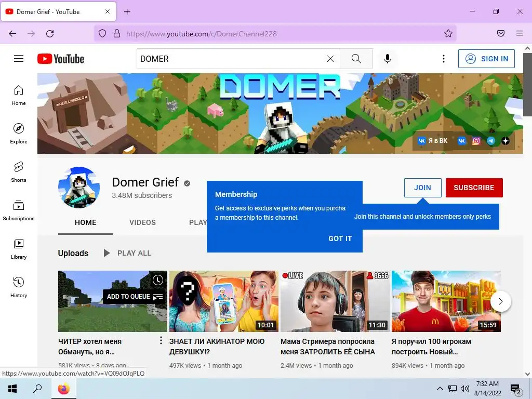The width and height of the screenshot is (532, 399).
Task: Click the '3.48M subscribers' text
Action: [x=142, y=195]
